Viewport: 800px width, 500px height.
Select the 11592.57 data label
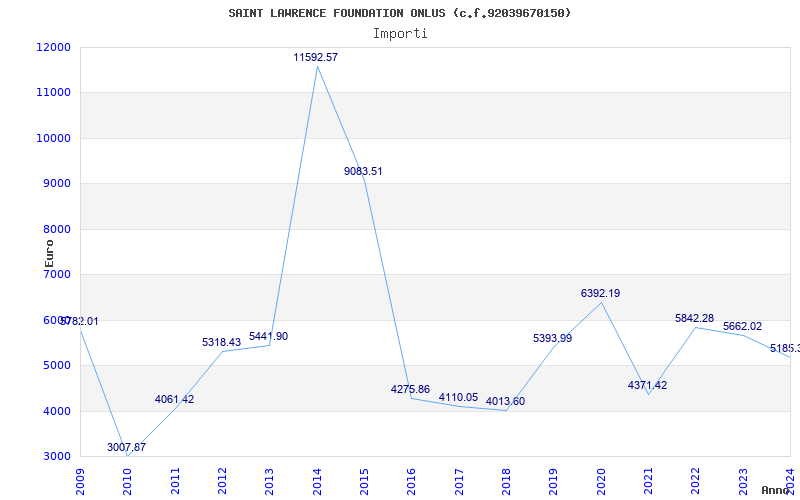point(315,58)
